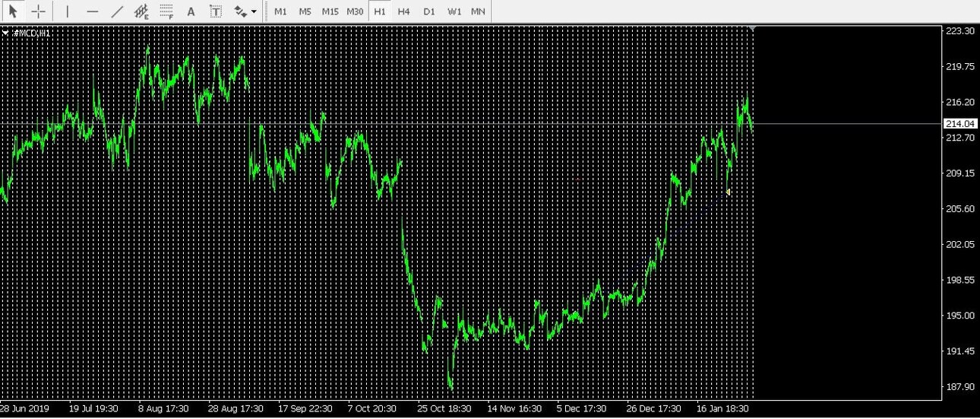Open the arrows objects dropdown arrow
Image resolution: width=980 pixels, height=419 pixels.
[254, 11]
